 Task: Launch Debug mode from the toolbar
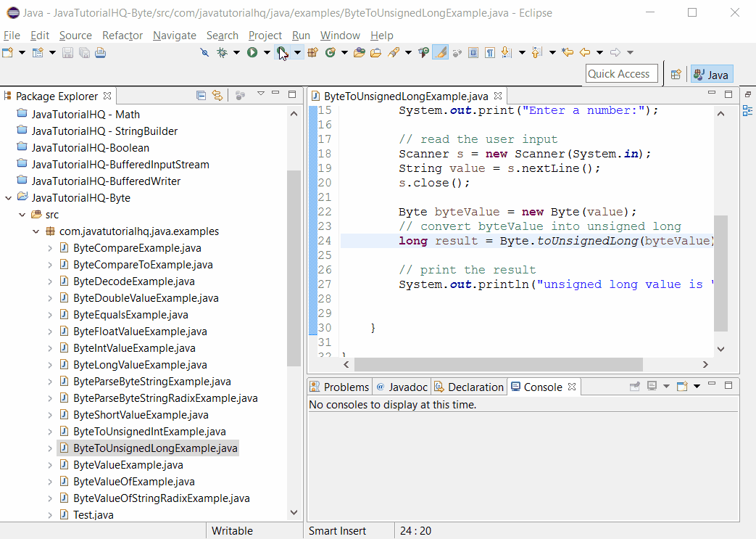222,52
